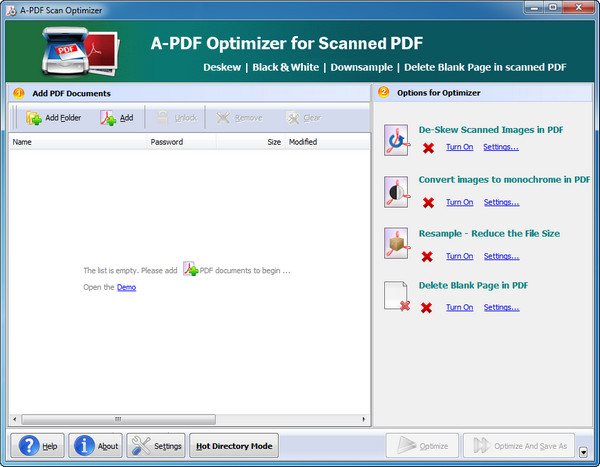Click the Delete Blank Page icon
The image size is (600, 467).
396,296
